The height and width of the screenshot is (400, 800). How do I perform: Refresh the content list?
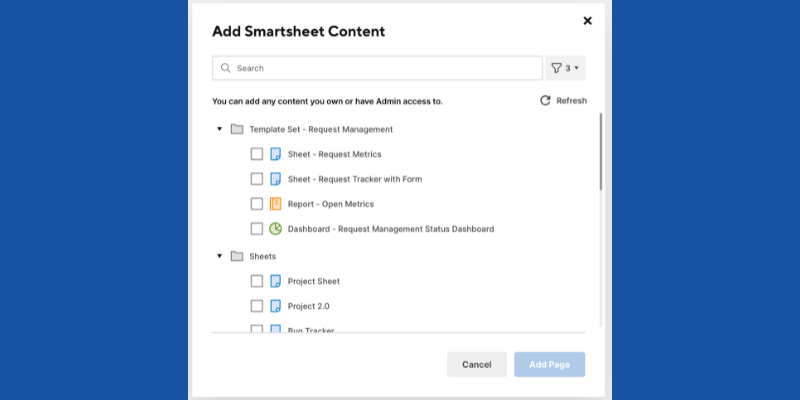563,101
